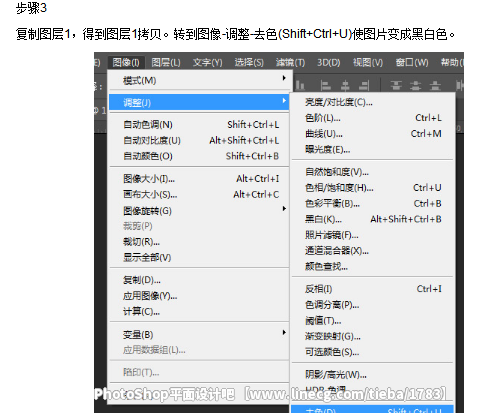Screen dimensions: 502x413
Task: Click the distribute top edges icon
Action: (396, 85)
